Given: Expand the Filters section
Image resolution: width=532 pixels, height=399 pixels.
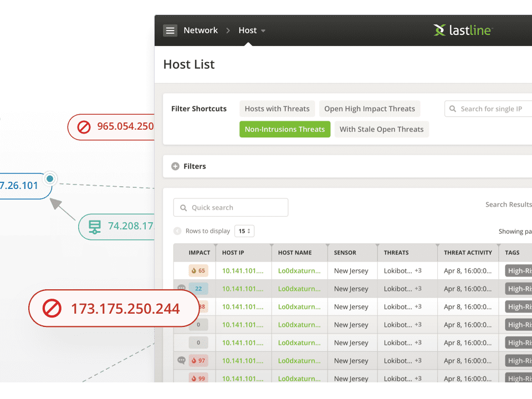Looking at the screenshot, I should [195, 166].
